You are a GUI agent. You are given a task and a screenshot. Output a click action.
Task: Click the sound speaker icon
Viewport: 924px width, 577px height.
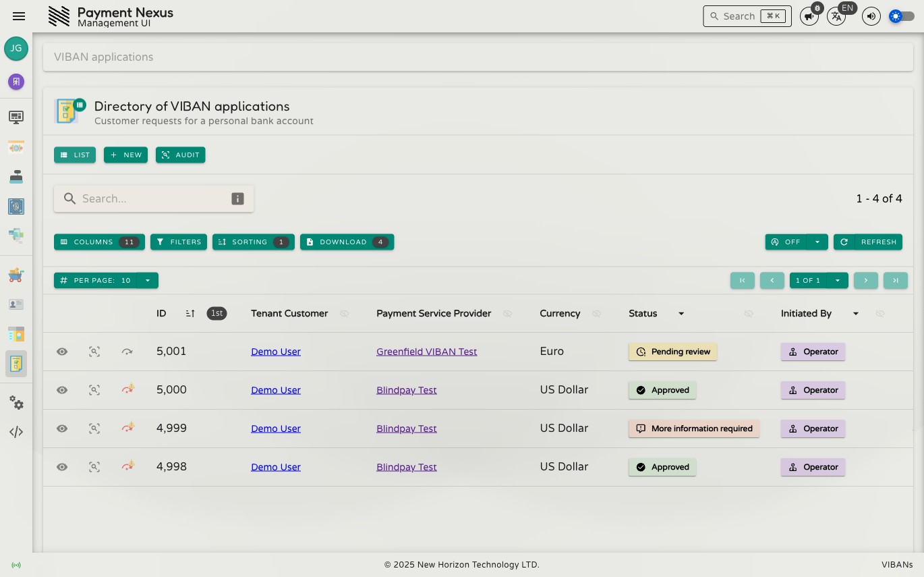click(871, 16)
